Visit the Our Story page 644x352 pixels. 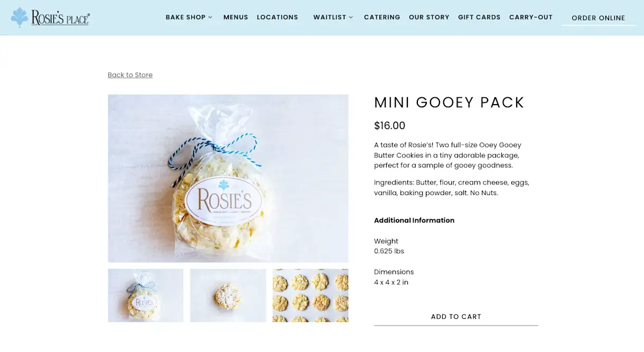(x=429, y=17)
